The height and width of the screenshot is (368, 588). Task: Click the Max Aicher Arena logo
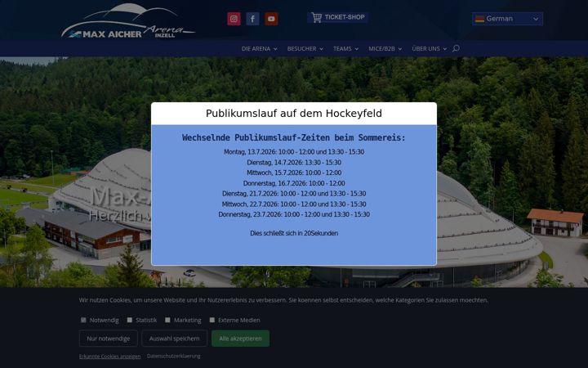(128, 21)
